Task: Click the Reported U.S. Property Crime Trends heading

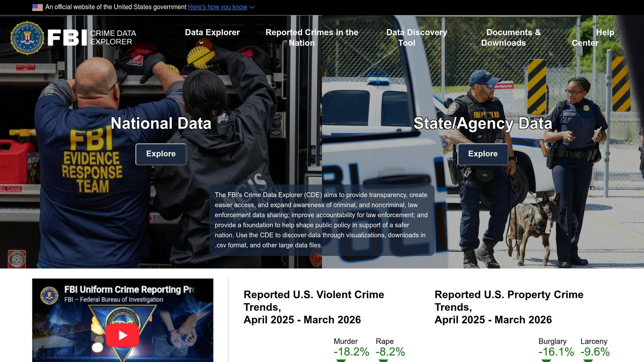Action: click(509, 307)
